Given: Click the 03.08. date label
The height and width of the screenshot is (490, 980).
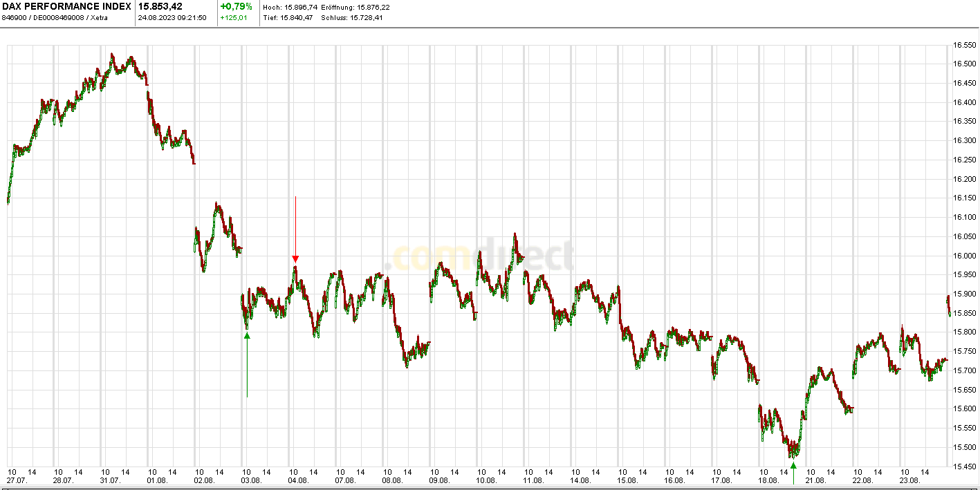Looking at the screenshot, I should point(251,480).
